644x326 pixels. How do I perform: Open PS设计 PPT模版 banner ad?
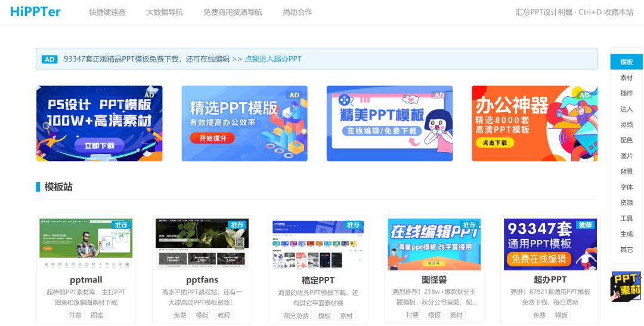[x=100, y=124]
